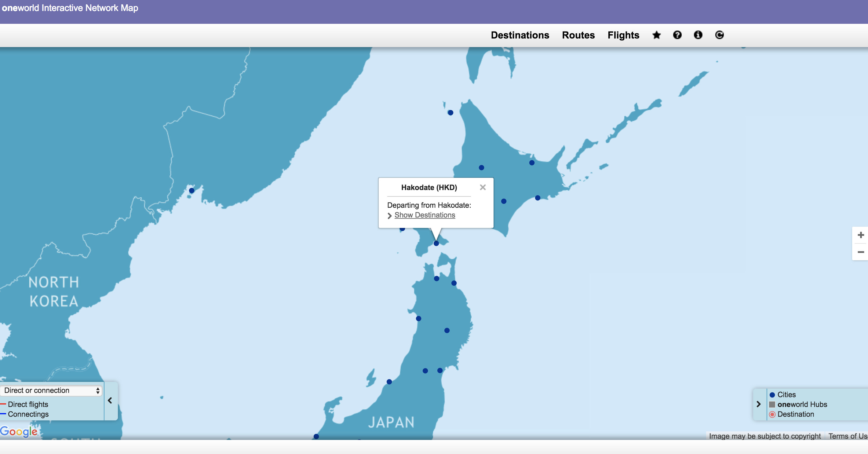This screenshot has height=454, width=868.
Task: Open help via question mark icon
Action: (x=677, y=35)
